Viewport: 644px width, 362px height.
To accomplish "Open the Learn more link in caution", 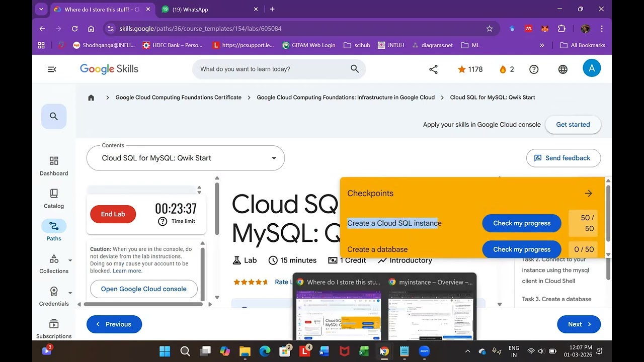I will [127, 271].
